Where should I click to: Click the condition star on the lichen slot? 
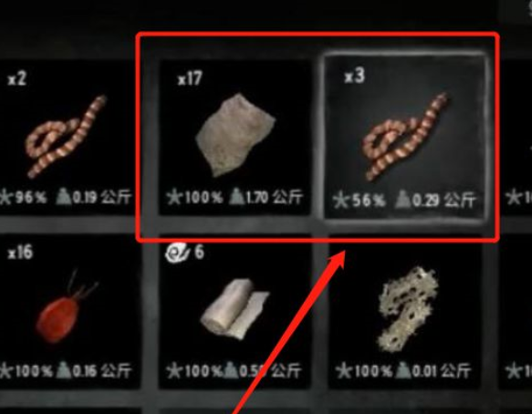tap(343, 370)
